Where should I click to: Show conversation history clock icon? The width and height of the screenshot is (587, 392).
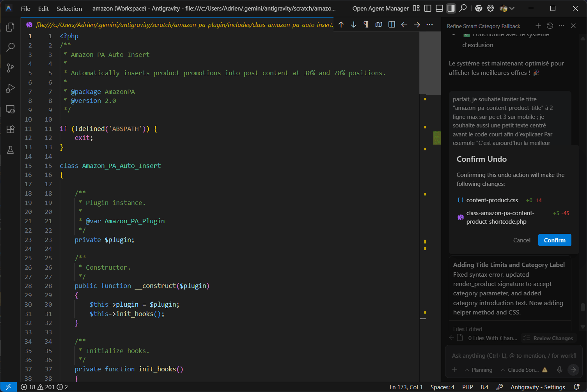point(550,26)
